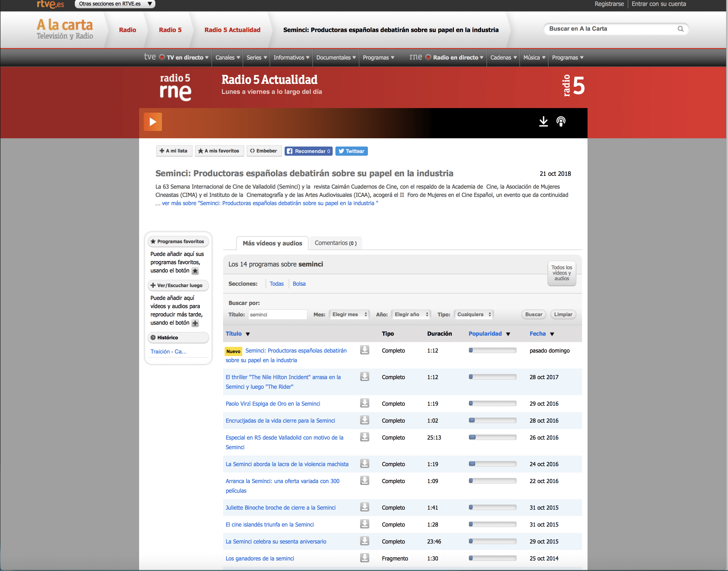Click popularity bar of "Especial en R5" row
Viewport: 728px width, 571px height.
492,437
